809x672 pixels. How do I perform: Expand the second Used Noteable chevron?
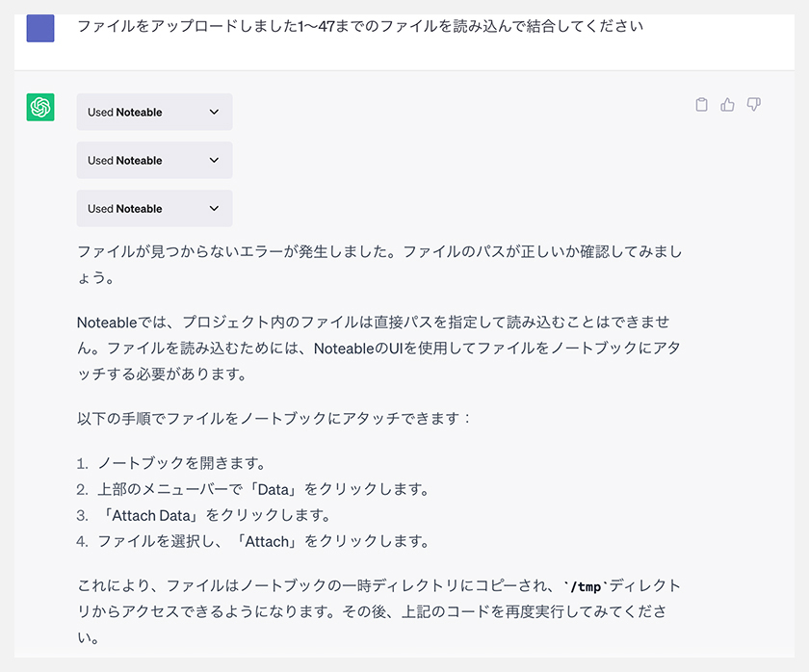[x=214, y=161]
